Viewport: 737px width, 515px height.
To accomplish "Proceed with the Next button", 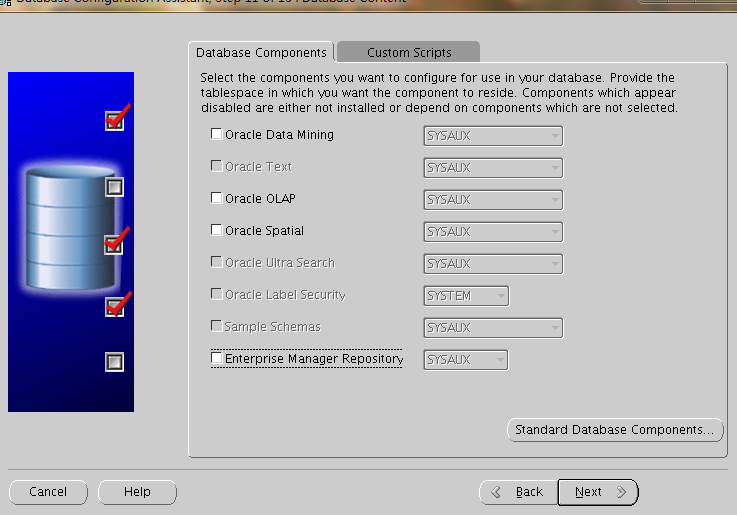I will [598, 492].
